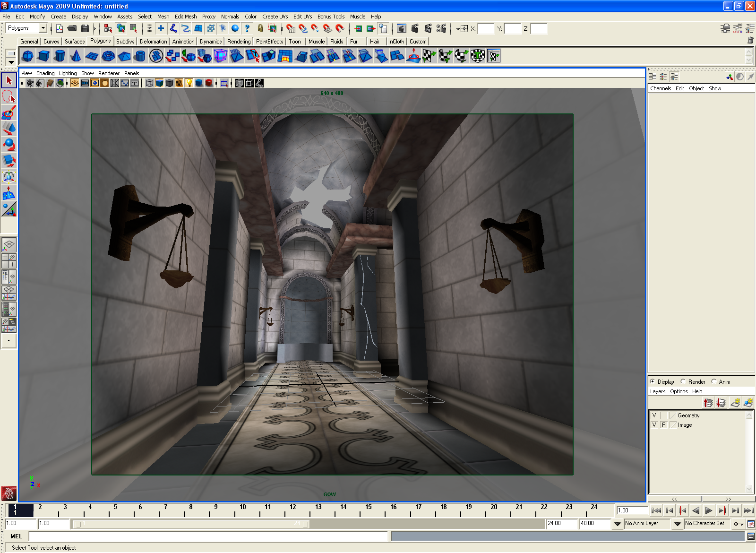The height and width of the screenshot is (553, 756).
Task: Go to the start of playback range
Action: point(656,510)
